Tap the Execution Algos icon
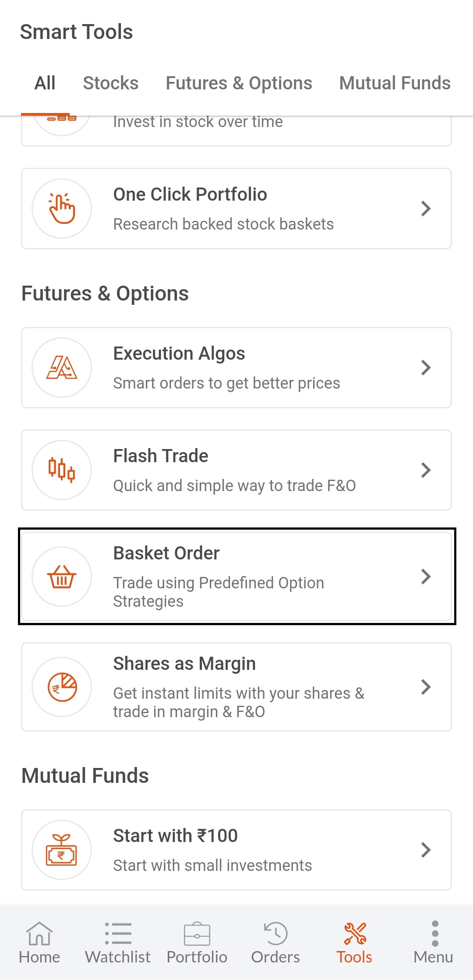This screenshot has width=473, height=980. [62, 368]
